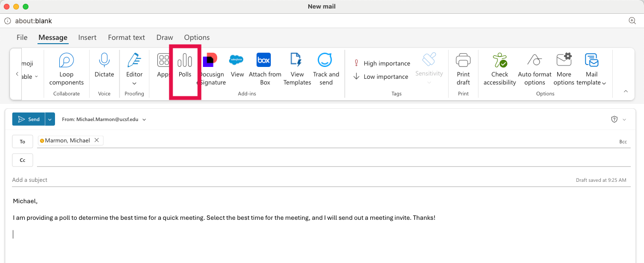Open Salesforce View add-in
Viewport: 644px width, 263px height.
click(x=237, y=65)
